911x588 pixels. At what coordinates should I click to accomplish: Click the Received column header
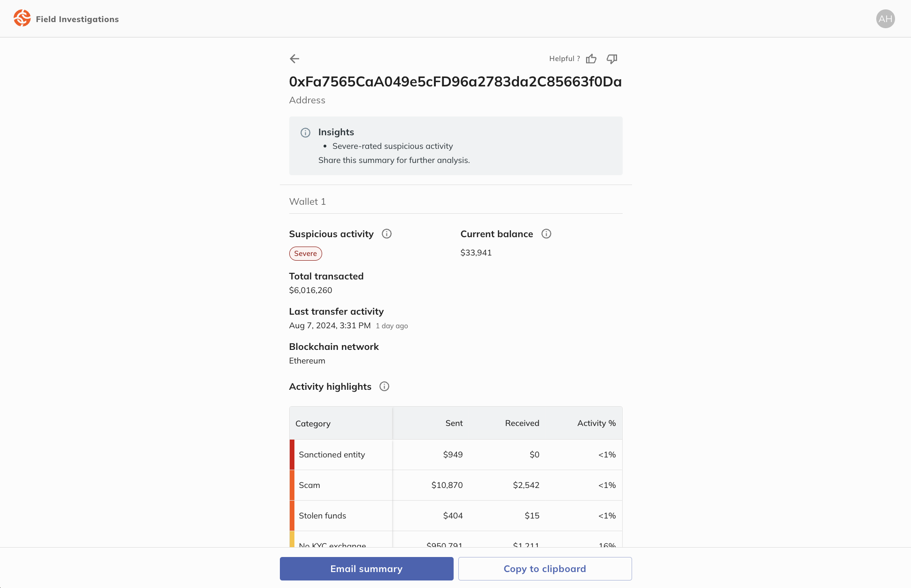[522, 423]
